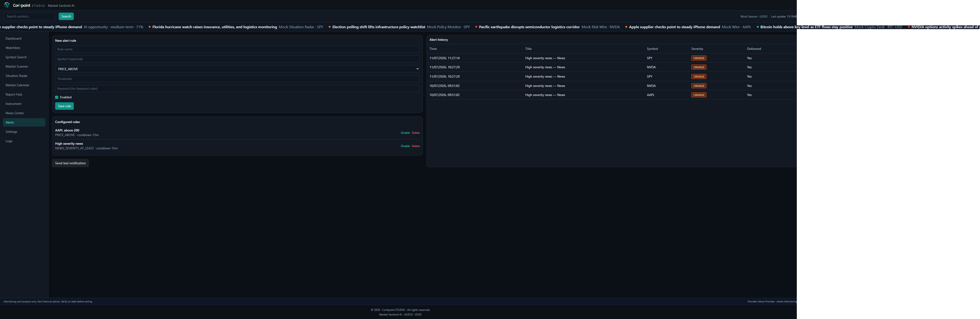This screenshot has height=319, width=980.
Task: Click the teal Search button
Action: 66,16
